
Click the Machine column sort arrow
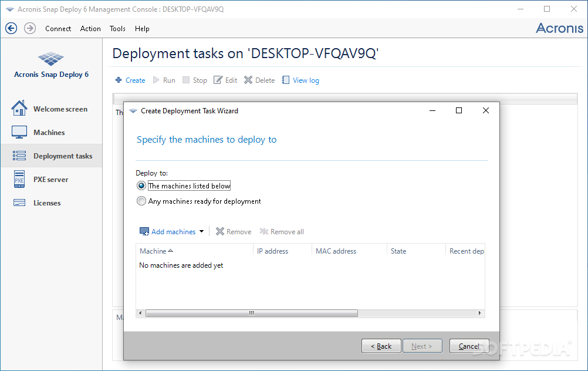(171, 251)
